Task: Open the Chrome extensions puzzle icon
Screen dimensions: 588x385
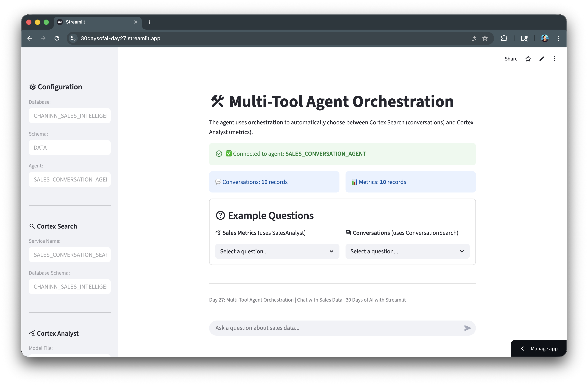Action: click(504, 38)
